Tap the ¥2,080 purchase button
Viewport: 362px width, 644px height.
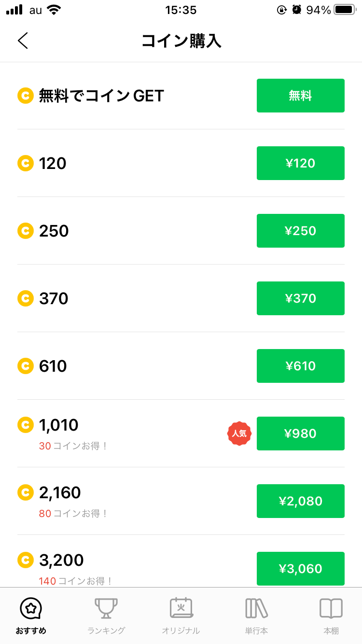(300, 501)
